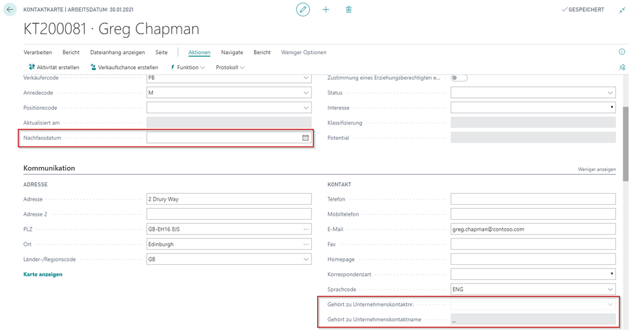Click the pop-out expand window icon
The image size is (644, 330).
coord(622,10)
